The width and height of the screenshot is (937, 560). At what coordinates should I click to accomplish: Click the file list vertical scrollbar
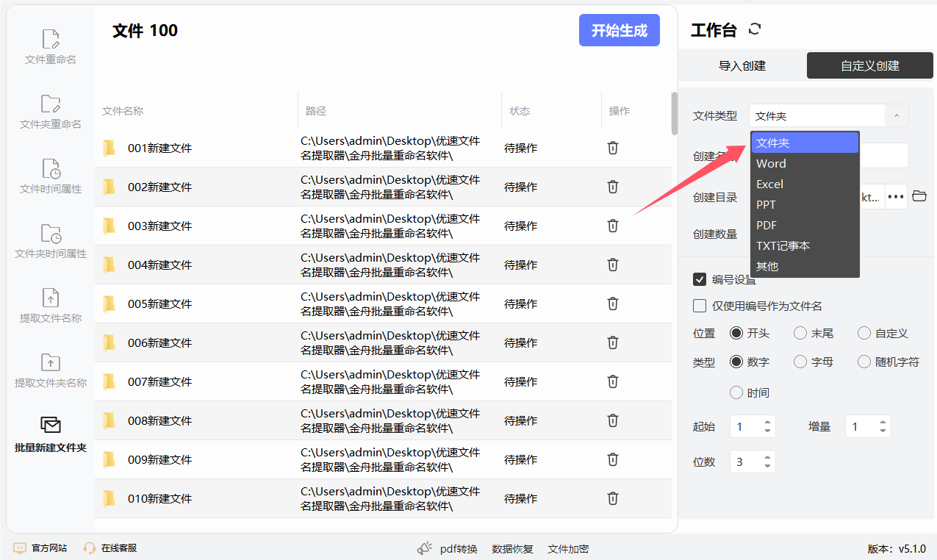tap(675, 113)
